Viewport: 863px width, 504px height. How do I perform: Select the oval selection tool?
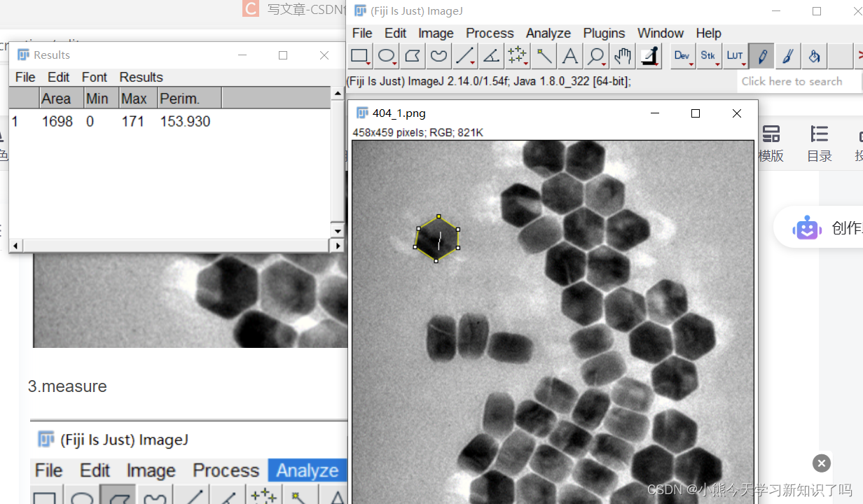click(x=386, y=56)
